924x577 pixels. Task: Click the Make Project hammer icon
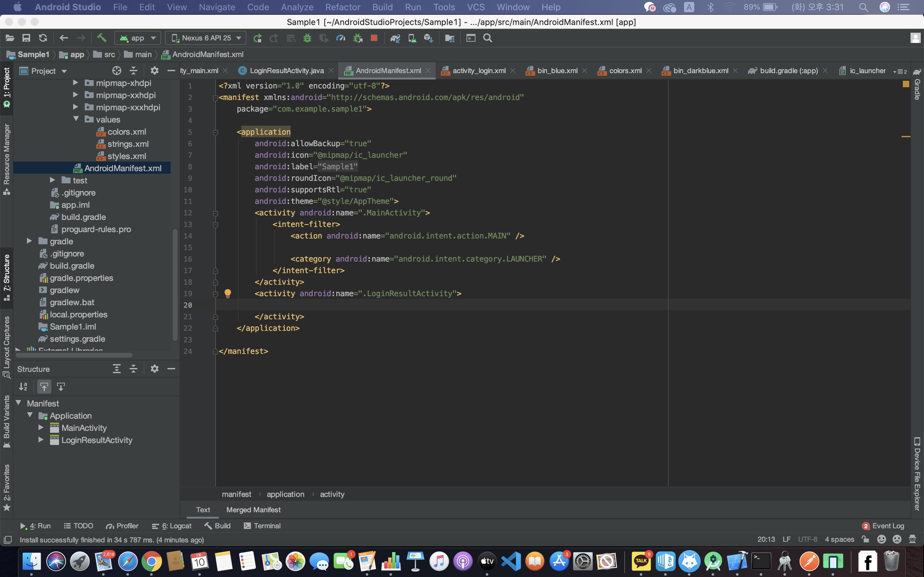coord(101,38)
